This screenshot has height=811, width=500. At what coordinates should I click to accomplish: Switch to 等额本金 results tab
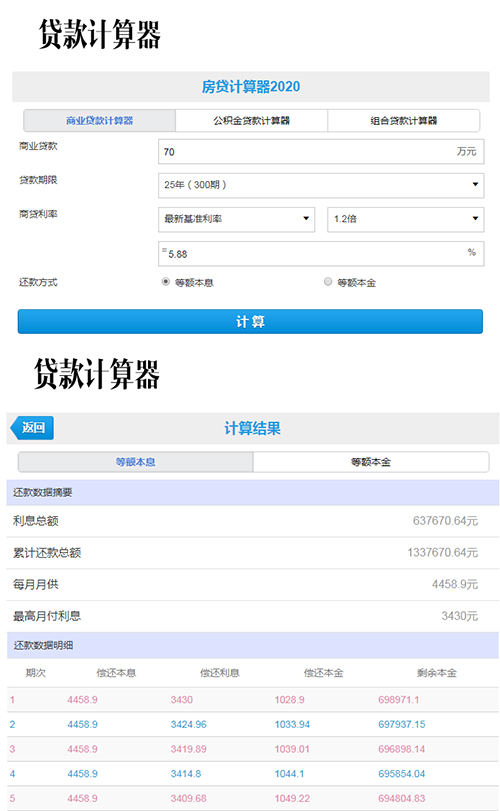(371, 462)
